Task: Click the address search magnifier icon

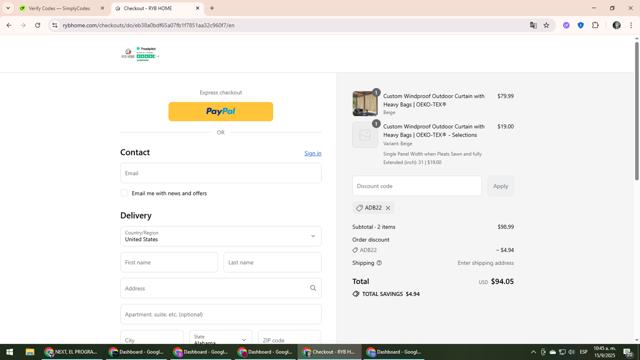Action: click(x=313, y=288)
